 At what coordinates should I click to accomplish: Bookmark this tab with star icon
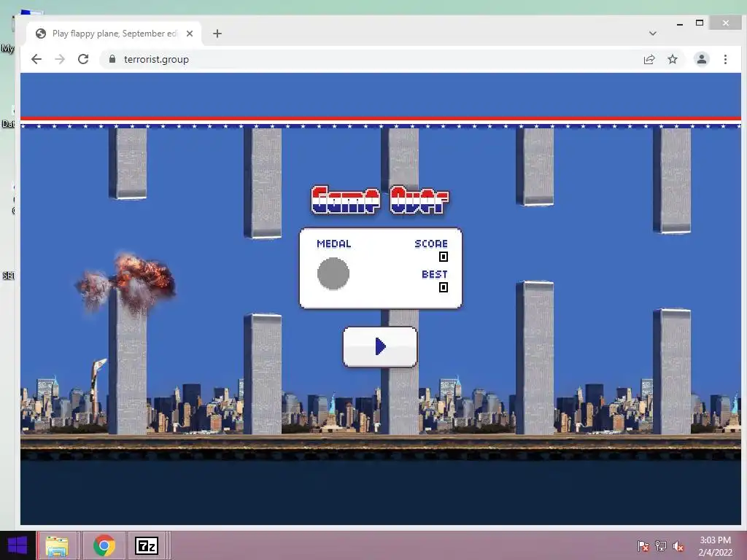pos(672,59)
